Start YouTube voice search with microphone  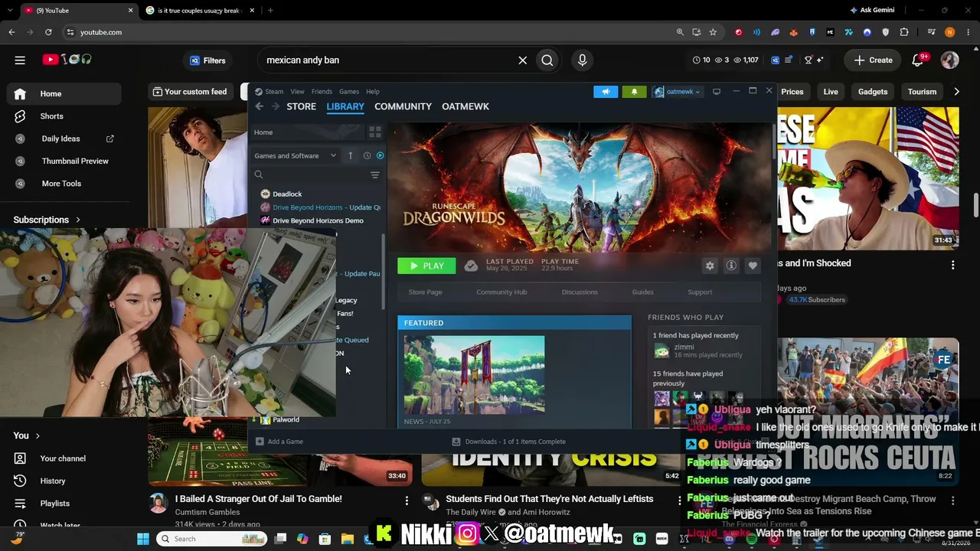583,60
